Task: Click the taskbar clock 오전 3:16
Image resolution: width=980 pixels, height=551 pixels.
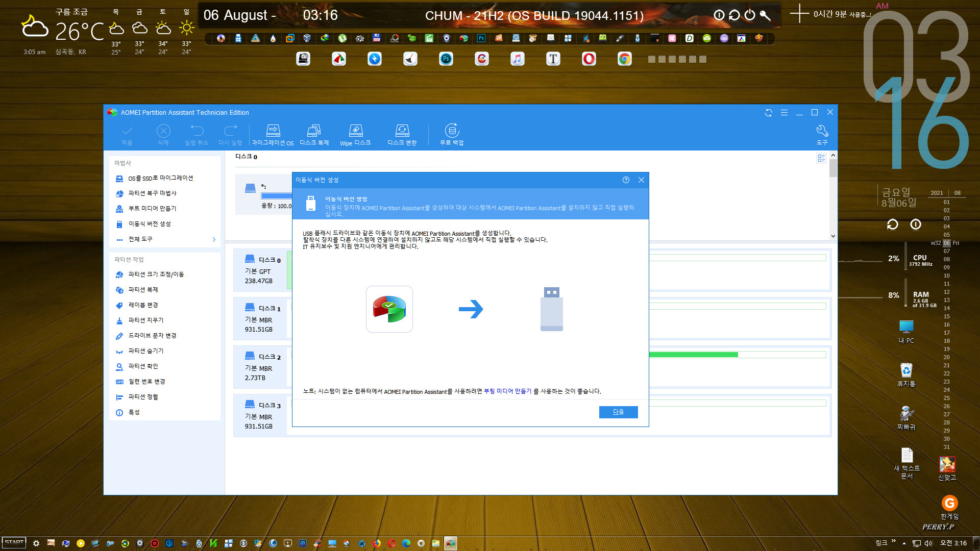Action: click(x=953, y=543)
